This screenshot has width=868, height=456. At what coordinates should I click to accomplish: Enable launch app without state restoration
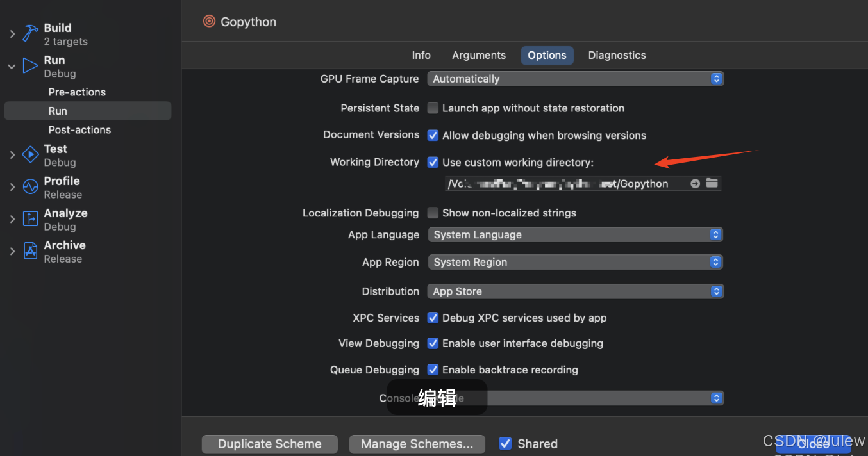point(433,108)
